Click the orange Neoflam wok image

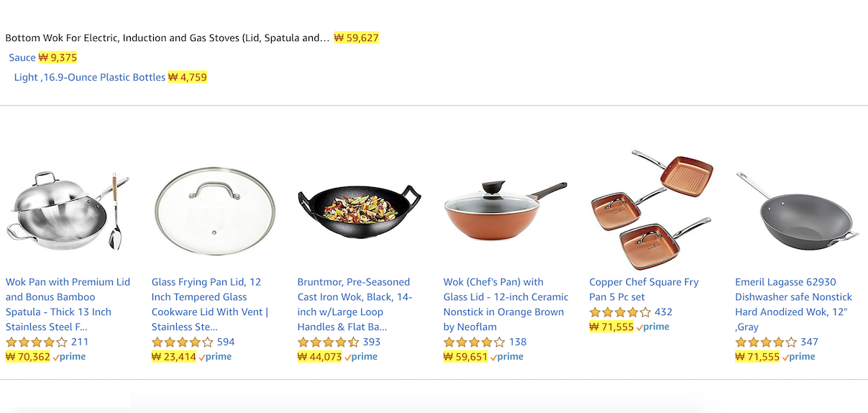coord(505,209)
